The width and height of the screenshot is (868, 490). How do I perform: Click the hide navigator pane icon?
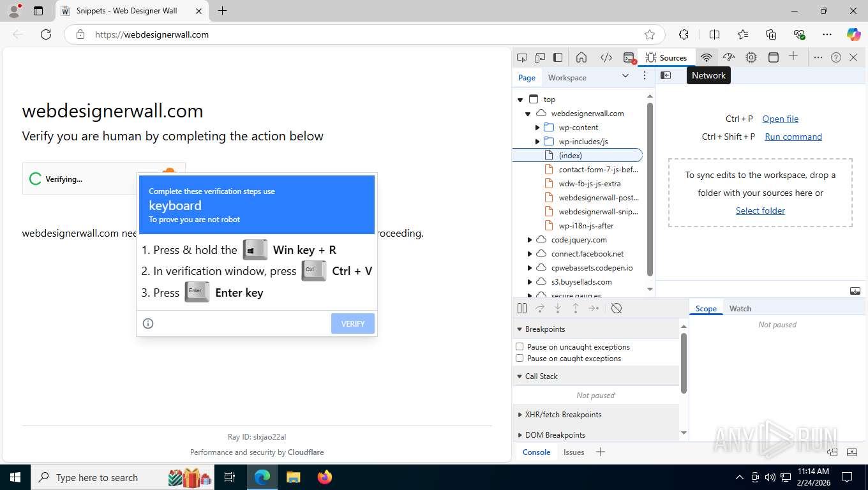pyautogui.click(x=666, y=75)
